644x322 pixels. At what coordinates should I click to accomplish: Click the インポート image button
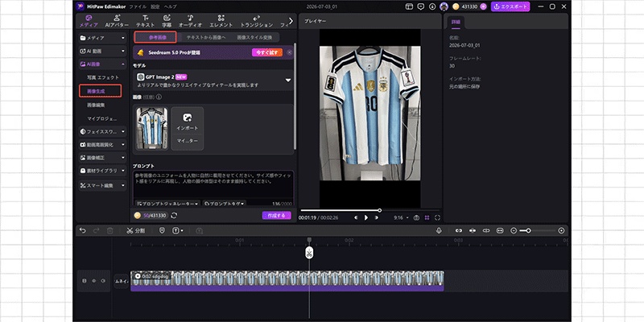(188, 122)
